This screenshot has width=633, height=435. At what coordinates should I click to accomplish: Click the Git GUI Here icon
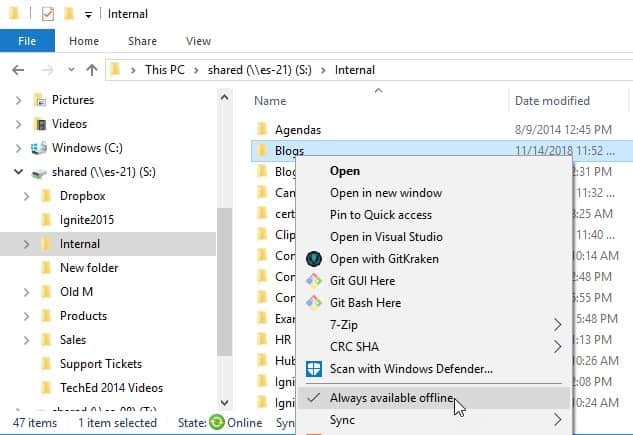pos(313,281)
